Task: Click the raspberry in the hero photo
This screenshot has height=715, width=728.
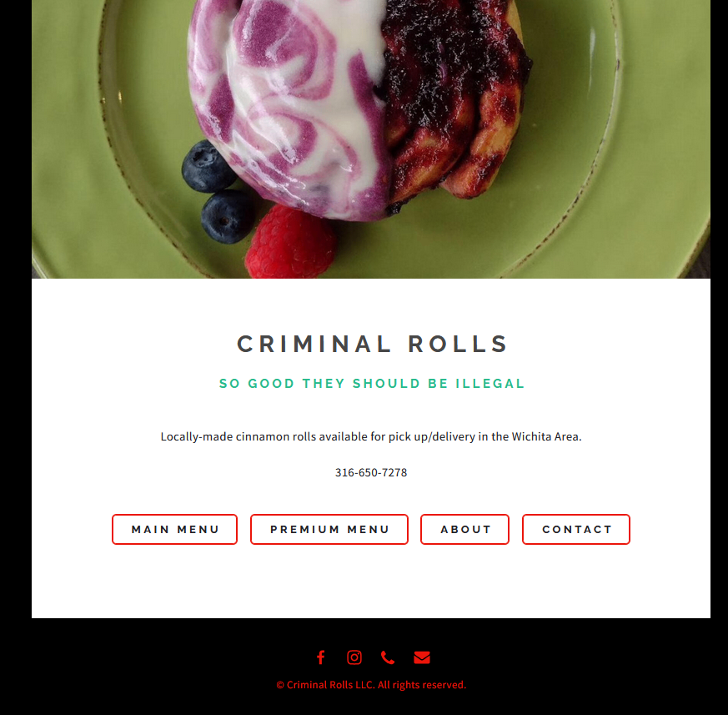Action: coord(291,244)
